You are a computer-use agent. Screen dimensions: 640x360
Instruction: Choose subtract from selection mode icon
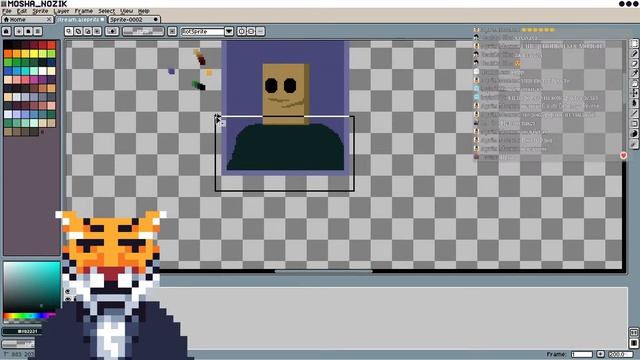click(87, 31)
